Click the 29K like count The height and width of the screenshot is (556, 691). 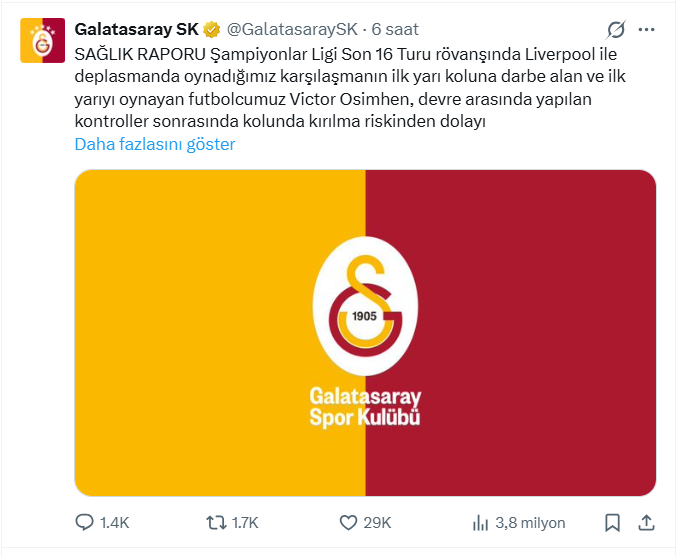[377, 522]
